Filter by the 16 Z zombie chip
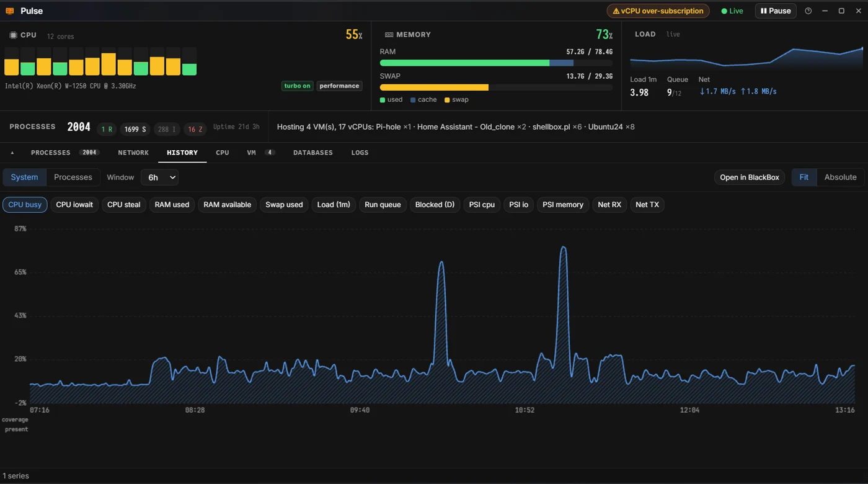The width and height of the screenshot is (868, 484). (x=195, y=129)
